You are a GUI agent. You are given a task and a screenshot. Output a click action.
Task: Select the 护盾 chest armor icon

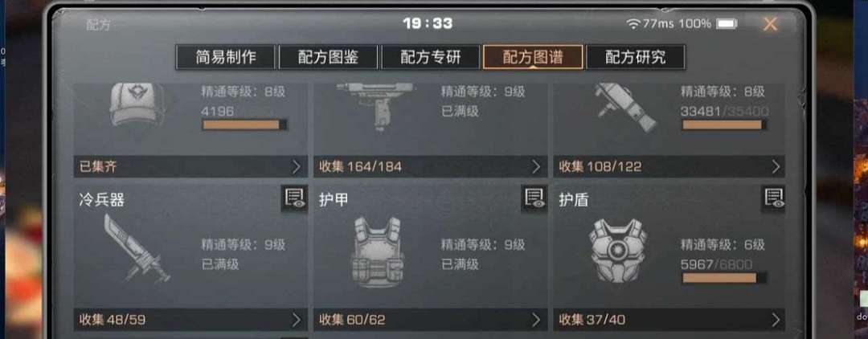point(617,250)
